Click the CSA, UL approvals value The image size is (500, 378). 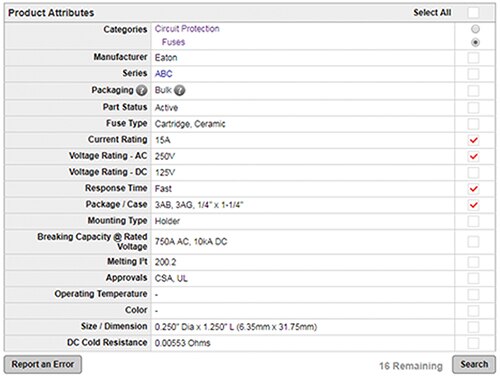pos(171,278)
